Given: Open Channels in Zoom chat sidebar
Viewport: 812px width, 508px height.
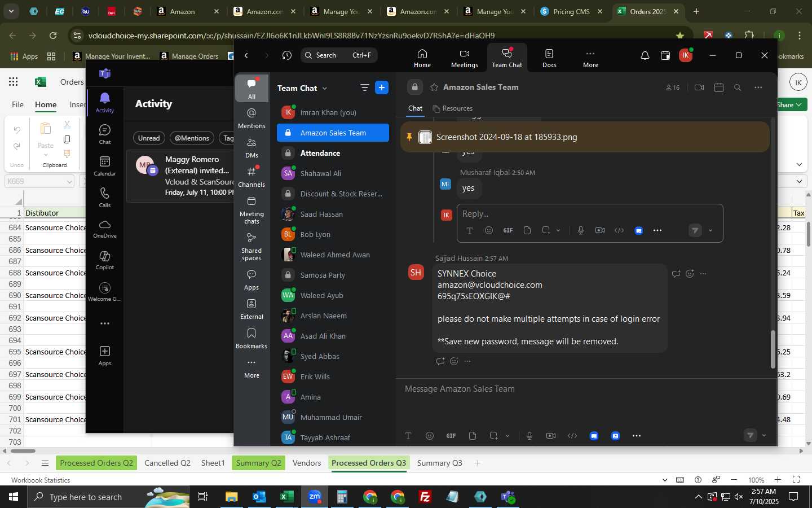Looking at the screenshot, I should pos(251,177).
